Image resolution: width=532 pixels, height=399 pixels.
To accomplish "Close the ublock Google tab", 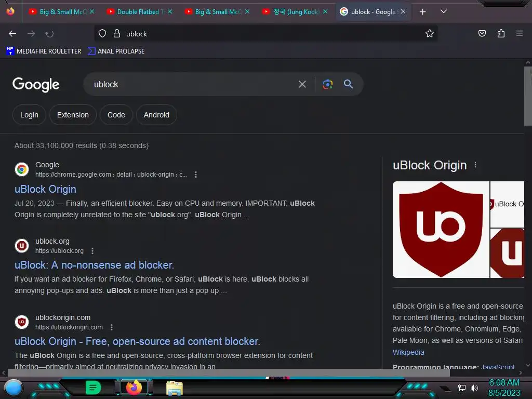I will click(403, 11).
